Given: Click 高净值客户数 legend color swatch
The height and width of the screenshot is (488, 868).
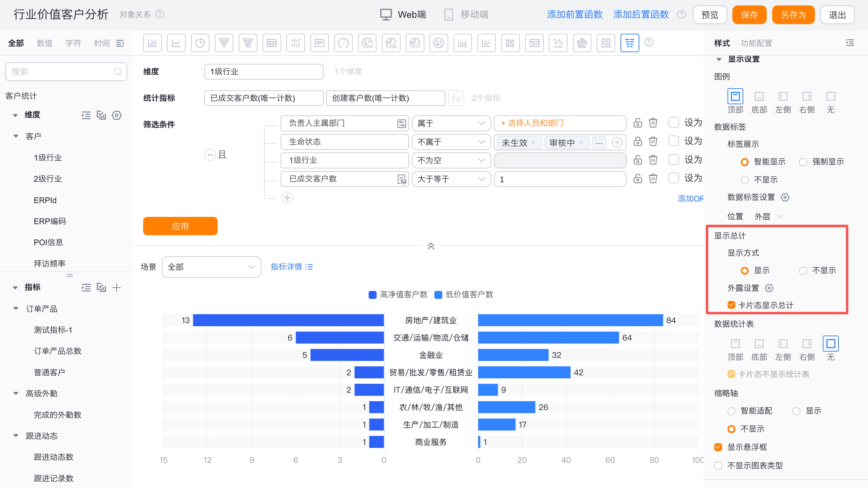Looking at the screenshot, I should pyautogui.click(x=372, y=295).
